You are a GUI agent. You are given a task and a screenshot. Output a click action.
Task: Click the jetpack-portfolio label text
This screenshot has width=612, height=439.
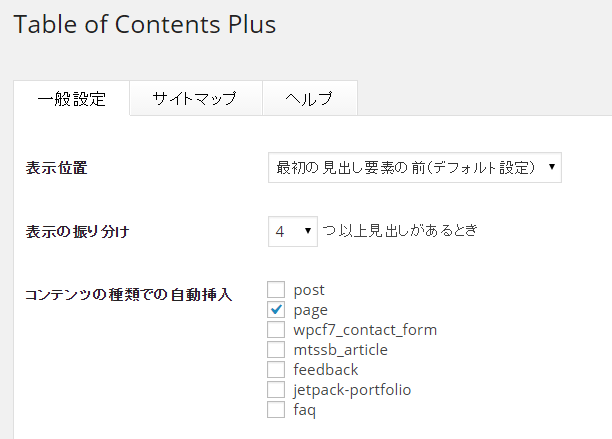(x=353, y=390)
